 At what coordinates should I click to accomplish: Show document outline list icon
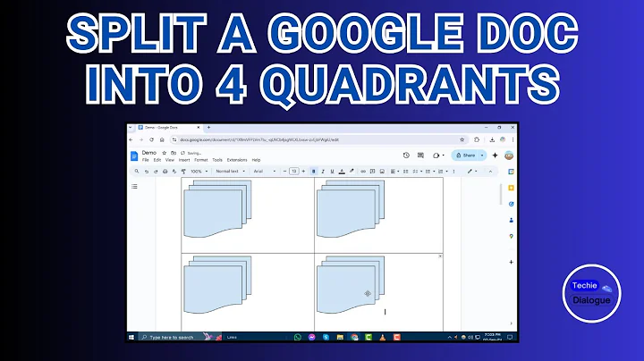coord(134,186)
